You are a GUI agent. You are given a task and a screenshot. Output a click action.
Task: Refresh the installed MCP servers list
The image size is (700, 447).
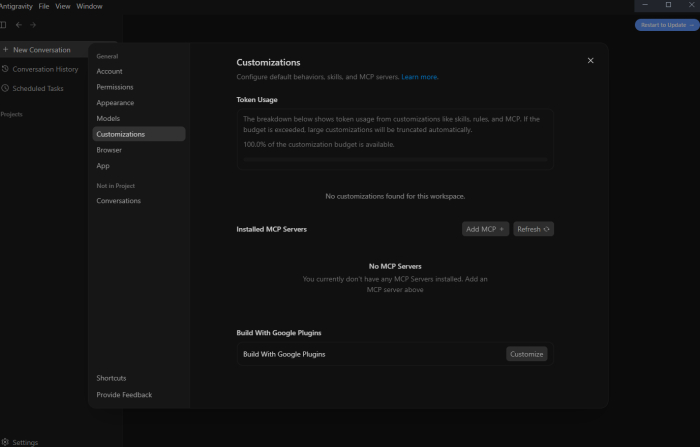(533, 229)
